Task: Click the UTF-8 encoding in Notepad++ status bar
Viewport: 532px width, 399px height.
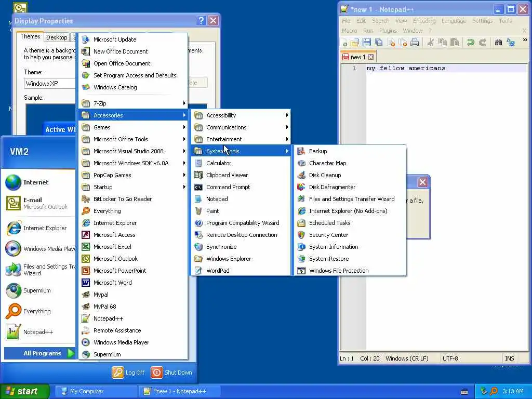Action: pyautogui.click(x=450, y=358)
